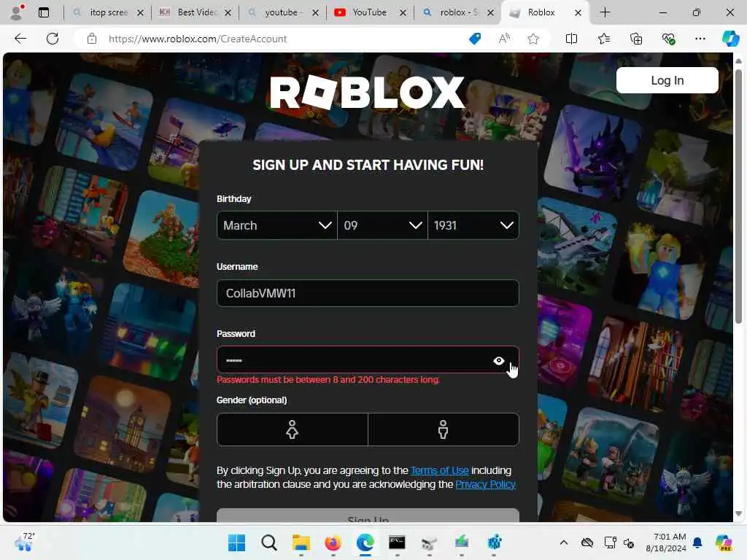Open a new browser tab
The width and height of the screenshot is (747, 560).
[605, 12]
